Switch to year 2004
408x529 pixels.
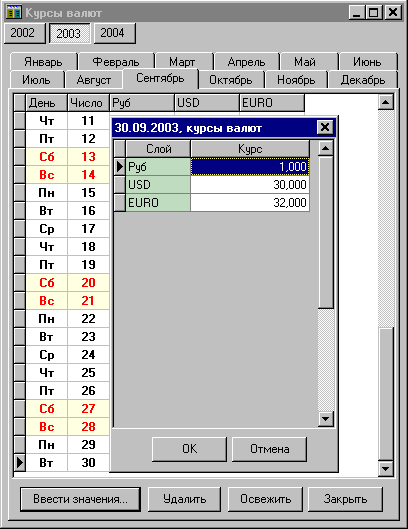click(x=114, y=33)
